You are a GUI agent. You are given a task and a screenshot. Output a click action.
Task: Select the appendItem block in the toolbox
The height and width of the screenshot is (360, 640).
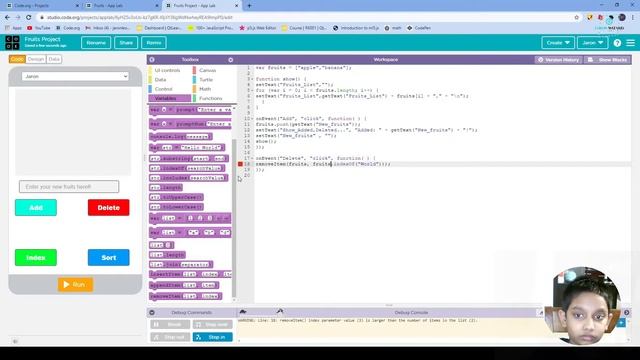point(184,285)
